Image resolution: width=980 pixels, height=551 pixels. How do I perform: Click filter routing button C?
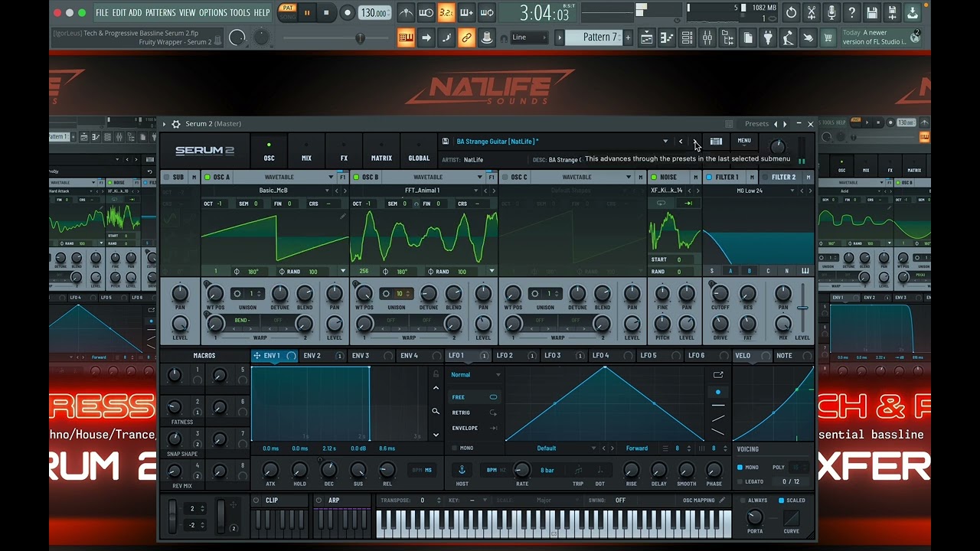click(x=768, y=271)
